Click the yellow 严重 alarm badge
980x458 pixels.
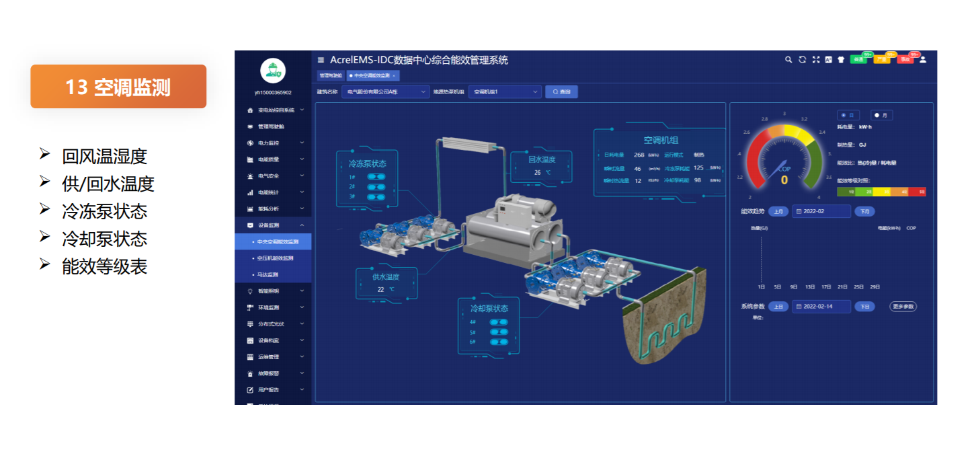(883, 59)
